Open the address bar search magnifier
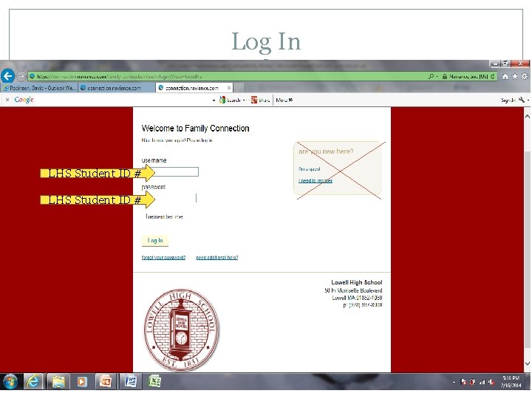 coord(431,76)
